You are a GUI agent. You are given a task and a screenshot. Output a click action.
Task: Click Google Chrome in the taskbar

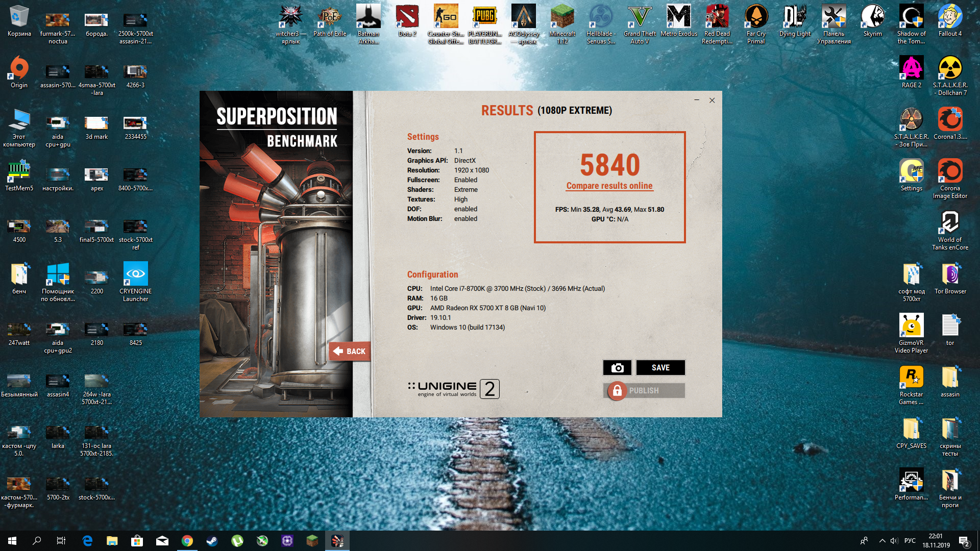187,541
